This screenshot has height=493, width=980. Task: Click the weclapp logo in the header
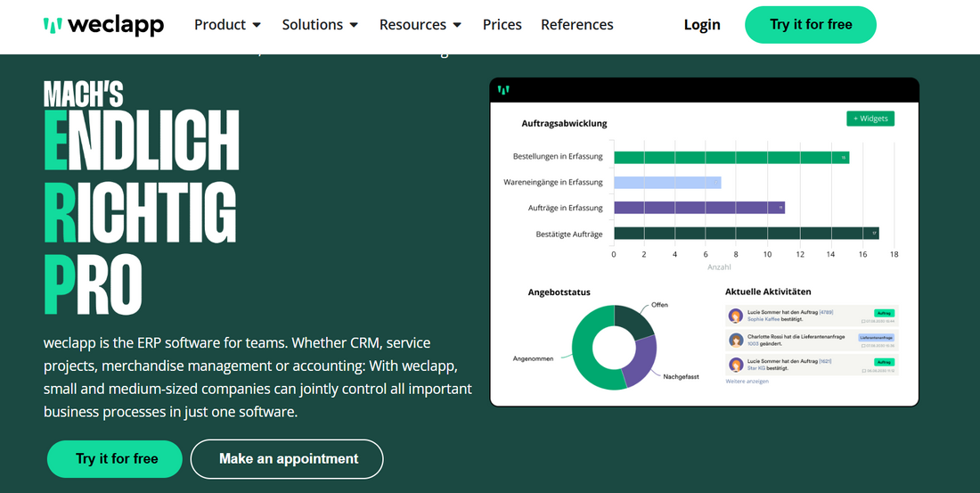[103, 25]
